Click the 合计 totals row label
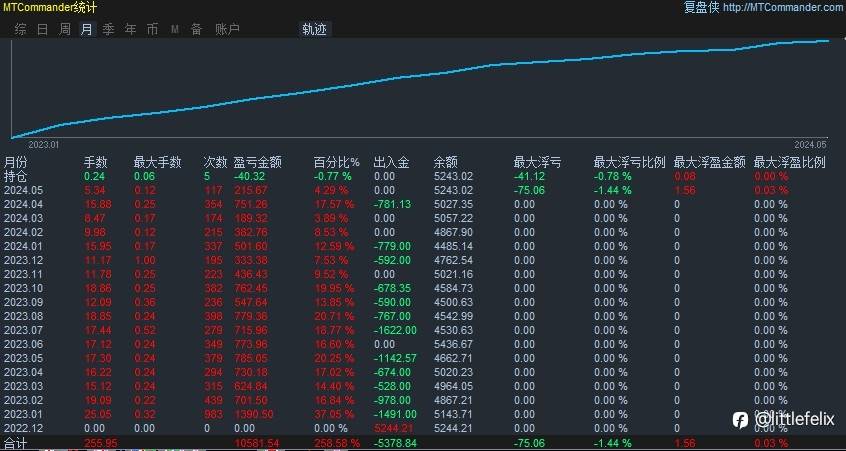 [15, 443]
